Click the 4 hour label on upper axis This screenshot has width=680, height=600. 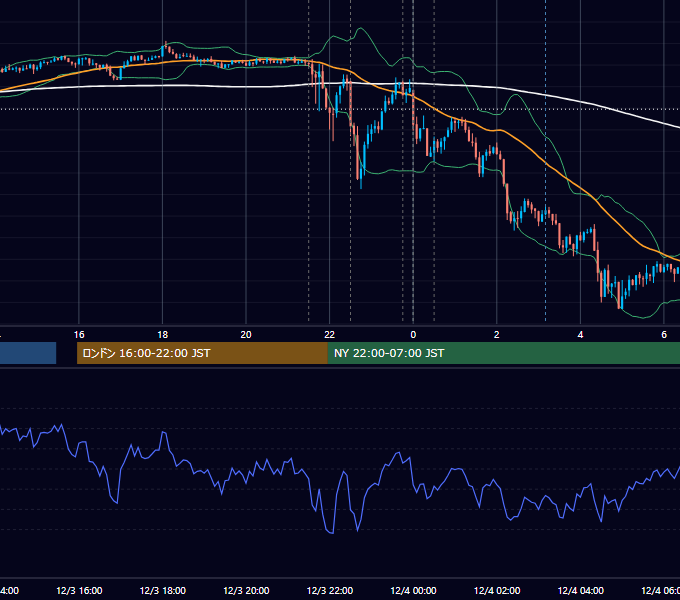[580, 335]
